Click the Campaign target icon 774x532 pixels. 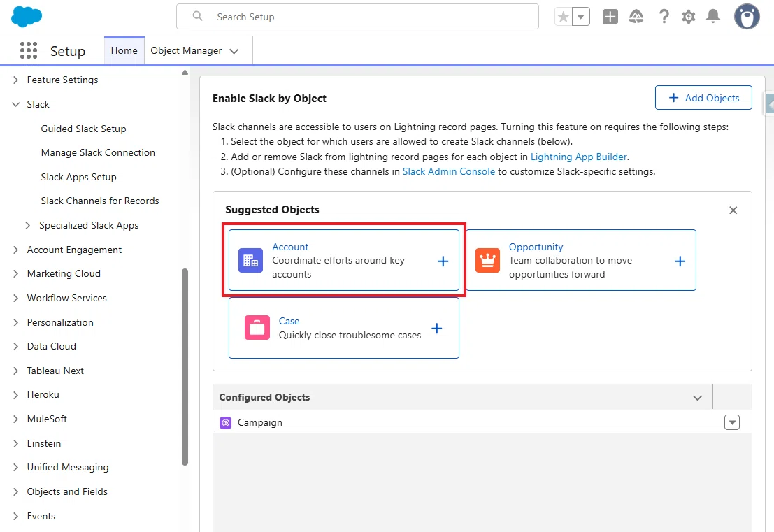226,423
